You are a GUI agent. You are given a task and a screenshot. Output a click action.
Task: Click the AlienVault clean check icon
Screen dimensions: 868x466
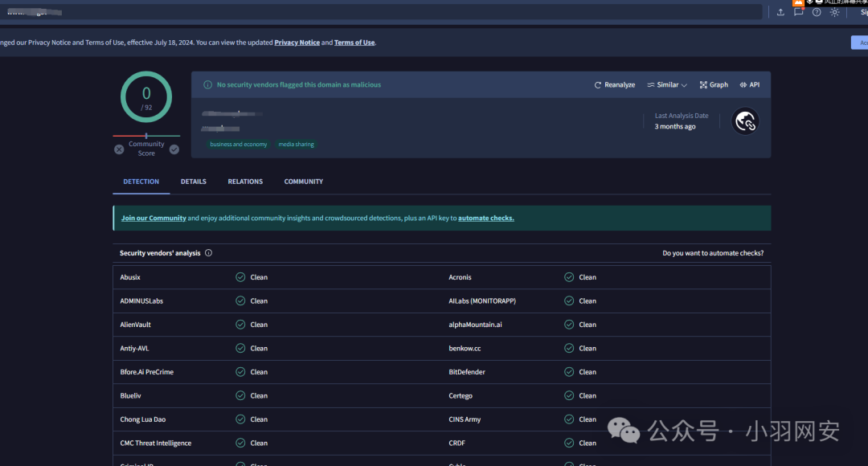[x=240, y=325]
